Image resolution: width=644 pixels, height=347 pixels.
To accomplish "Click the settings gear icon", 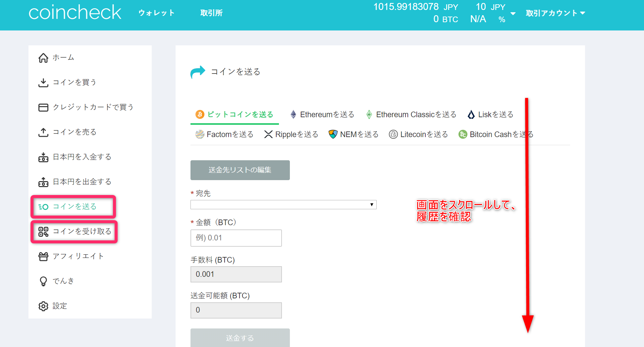I will [x=43, y=306].
